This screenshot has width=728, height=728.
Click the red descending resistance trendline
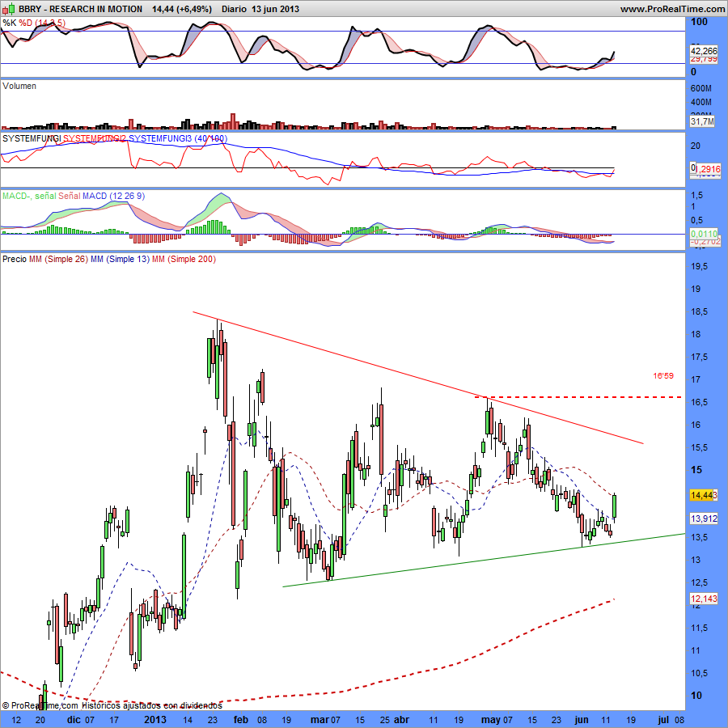418,378
